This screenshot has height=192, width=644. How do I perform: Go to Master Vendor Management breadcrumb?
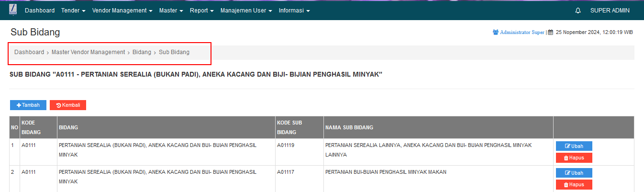coord(89,52)
